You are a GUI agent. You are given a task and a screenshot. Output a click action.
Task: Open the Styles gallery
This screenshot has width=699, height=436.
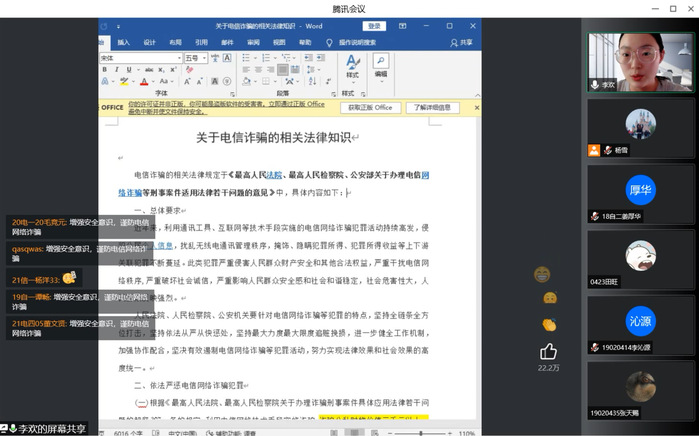[352, 70]
